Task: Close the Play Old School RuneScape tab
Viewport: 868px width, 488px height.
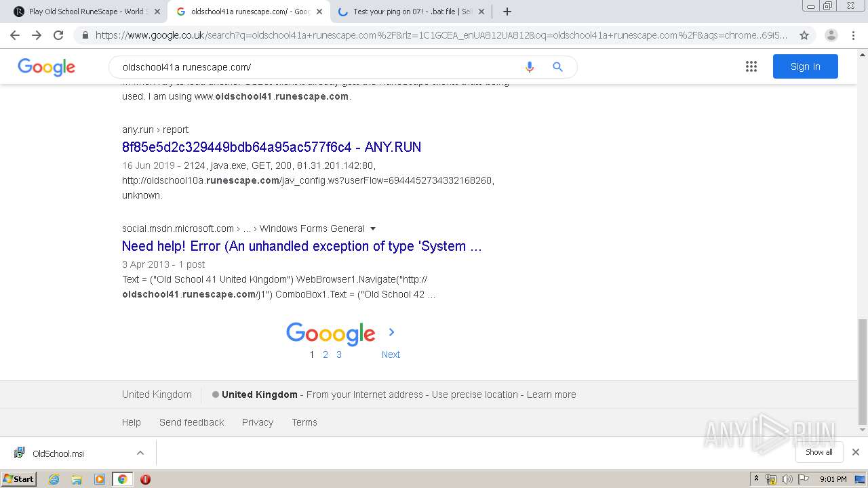Action: coord(157,12)
